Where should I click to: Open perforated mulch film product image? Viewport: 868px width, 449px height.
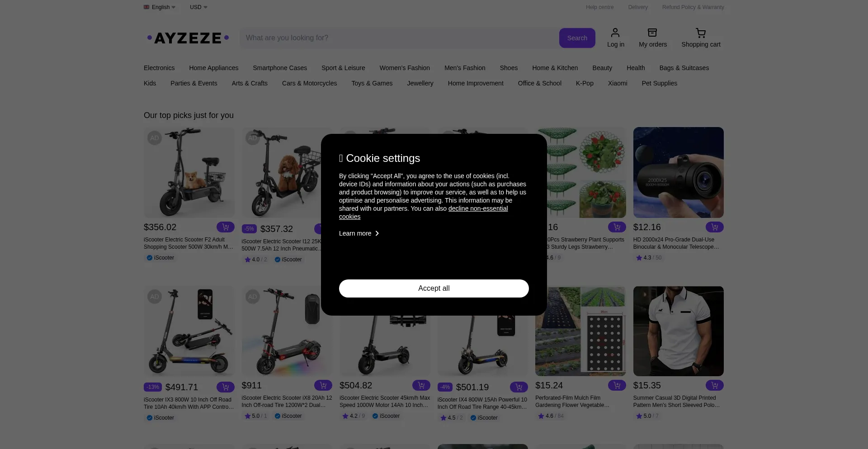click(x=580, y=331)
